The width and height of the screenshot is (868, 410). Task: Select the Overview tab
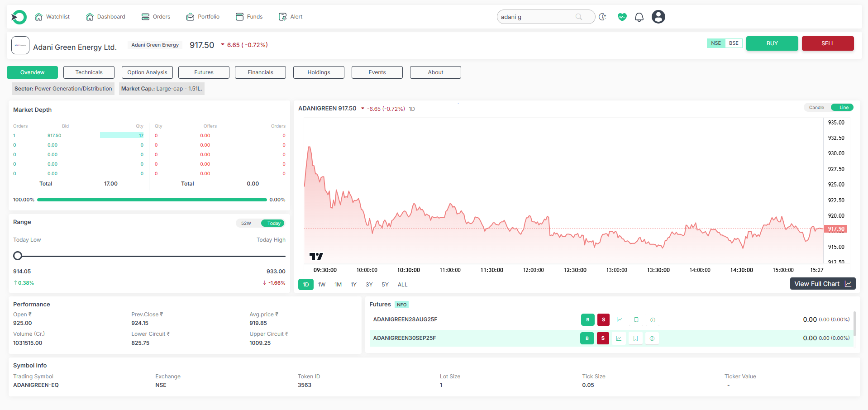click(x=32, y=72)
